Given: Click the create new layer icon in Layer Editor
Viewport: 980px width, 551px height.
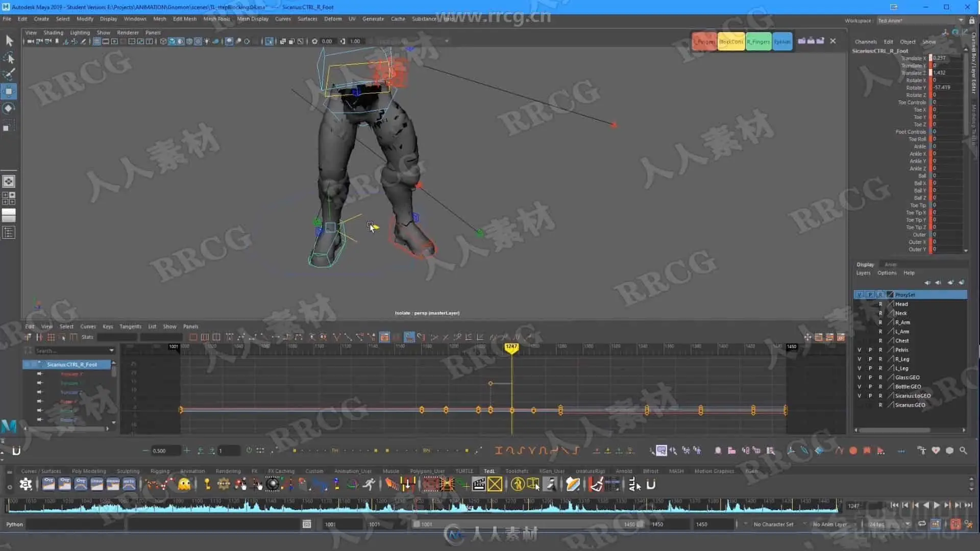Looking at the screenshot, I should pyautogui.click(x=950, y=283).
